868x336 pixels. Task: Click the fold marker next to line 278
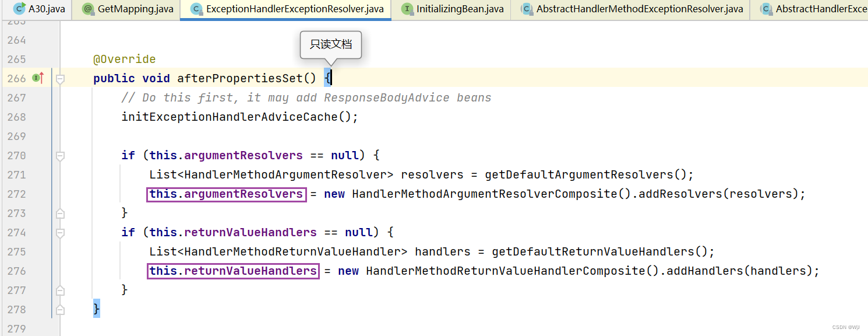click(59, 310)
